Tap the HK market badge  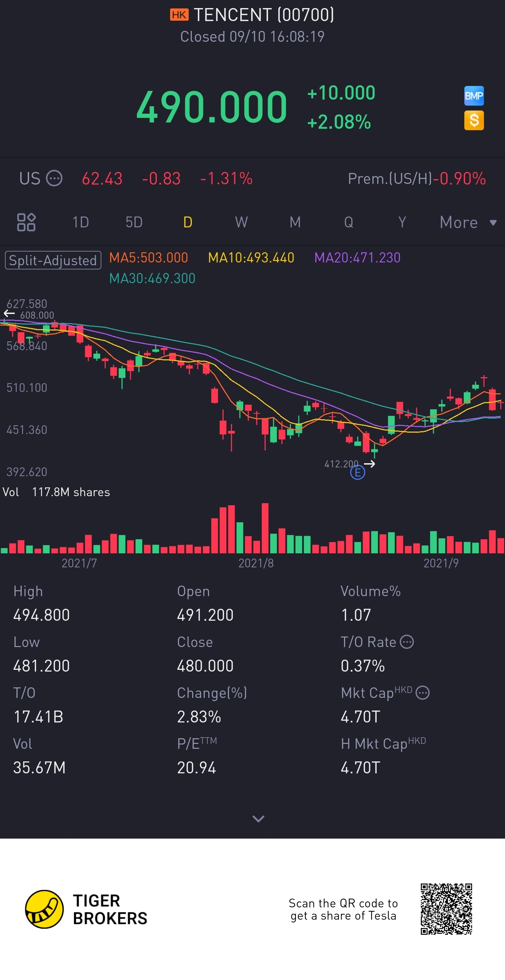point(179,15)
